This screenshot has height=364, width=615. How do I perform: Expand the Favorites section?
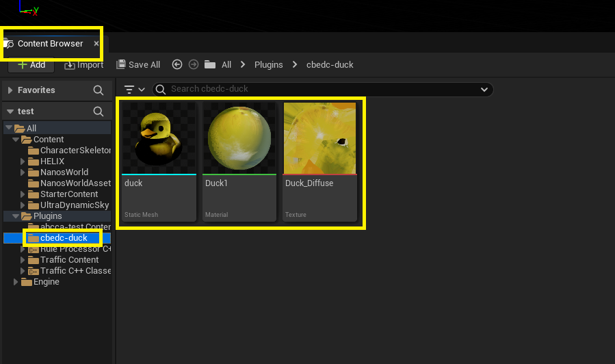coord(10,90)
